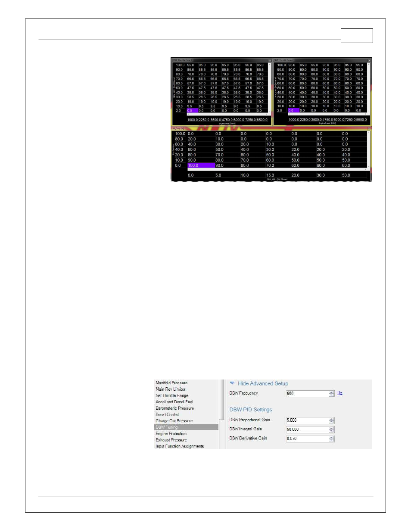
Task: Select 1000.0 RPM axis value in ThrottleCurve1
Action: pyautogui.click(x=192, y=120)
